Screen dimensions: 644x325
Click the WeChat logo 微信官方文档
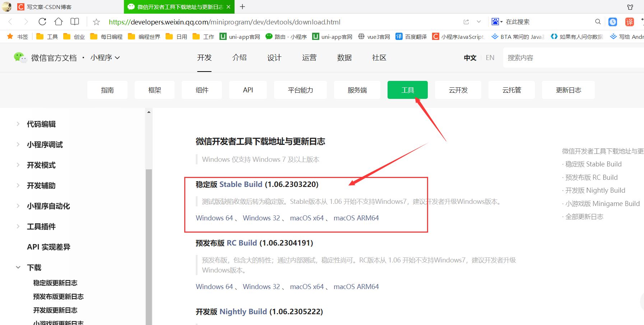point(45,58)
